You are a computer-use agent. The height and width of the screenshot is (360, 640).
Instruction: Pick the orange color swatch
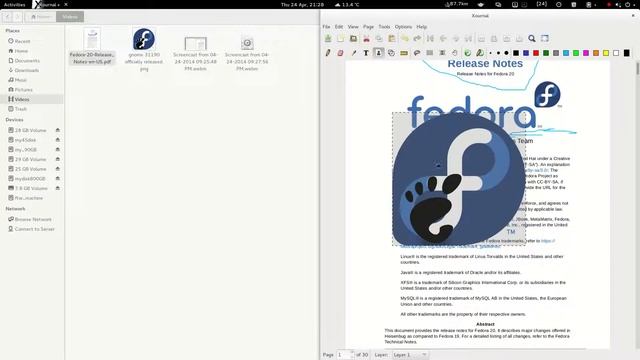(x=596, y=53)
